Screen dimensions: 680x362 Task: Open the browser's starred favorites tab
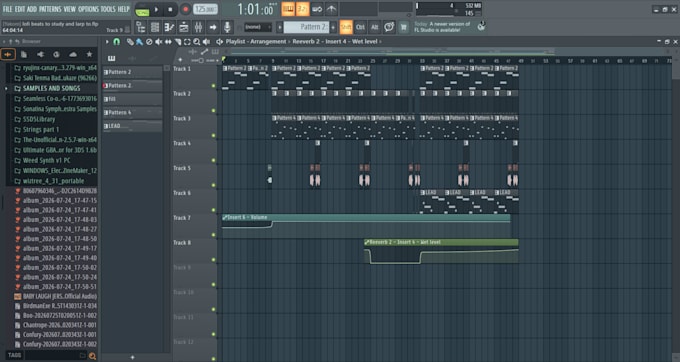[89, 54]
